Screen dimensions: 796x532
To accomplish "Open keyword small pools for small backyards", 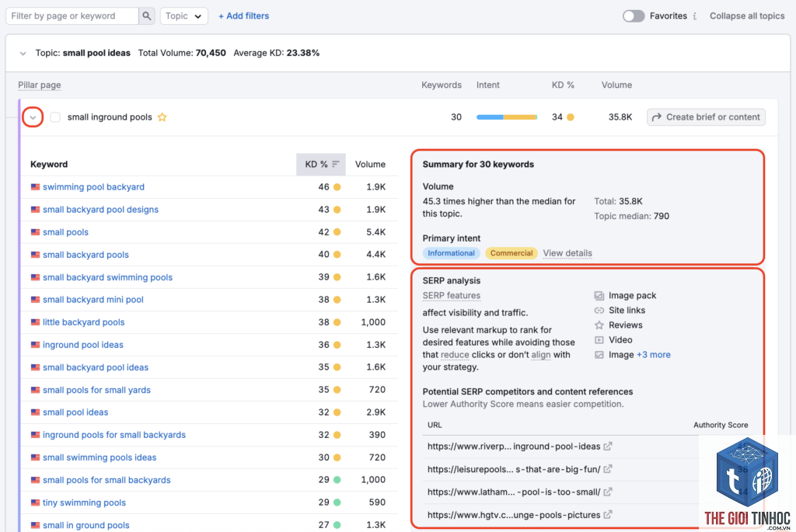I will click(106, 480).
